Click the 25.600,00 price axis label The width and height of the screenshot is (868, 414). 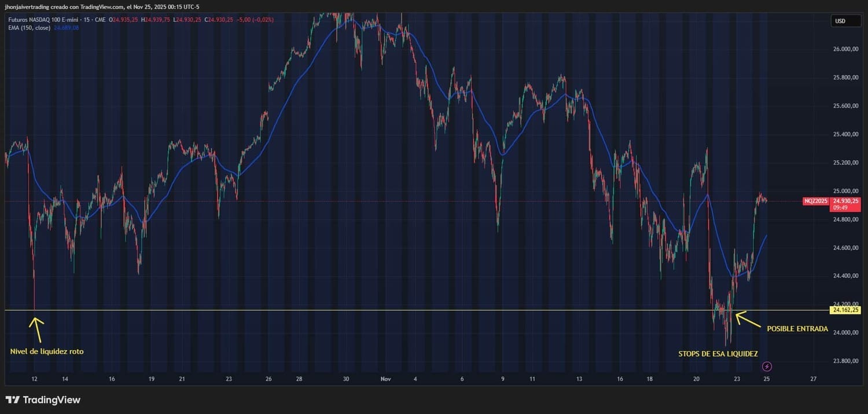click(x=845, y=106)
